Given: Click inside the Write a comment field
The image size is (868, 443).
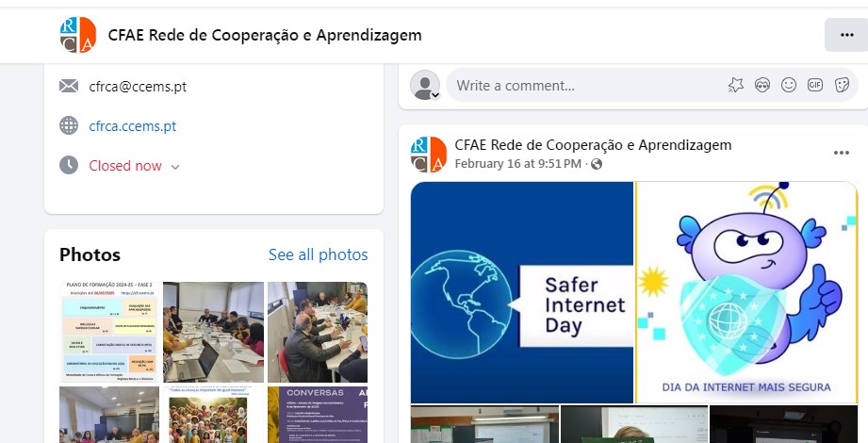Looking at the screenshot, I should [x=587, y=85].
